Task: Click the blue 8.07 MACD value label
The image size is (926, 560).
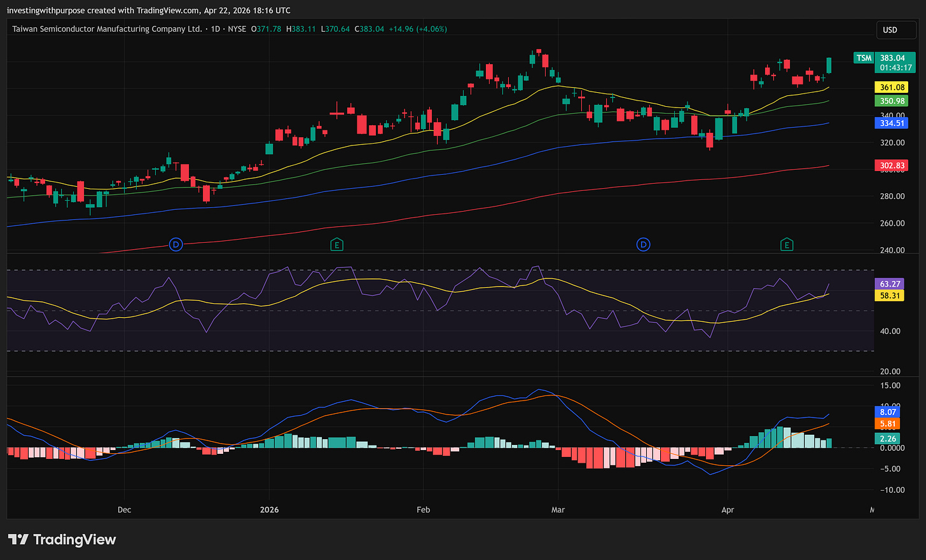Action: tap(887, 413)
